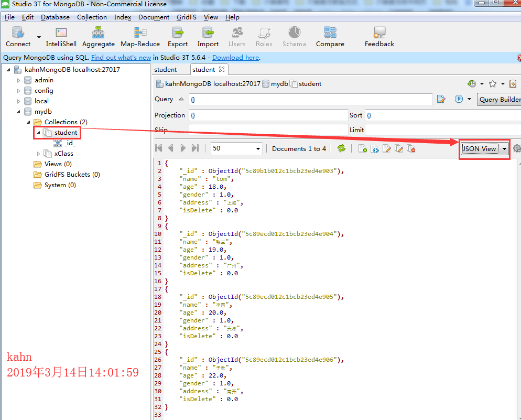Expand the config database node
The image size is (521, 420).
[x=19, y=91]
